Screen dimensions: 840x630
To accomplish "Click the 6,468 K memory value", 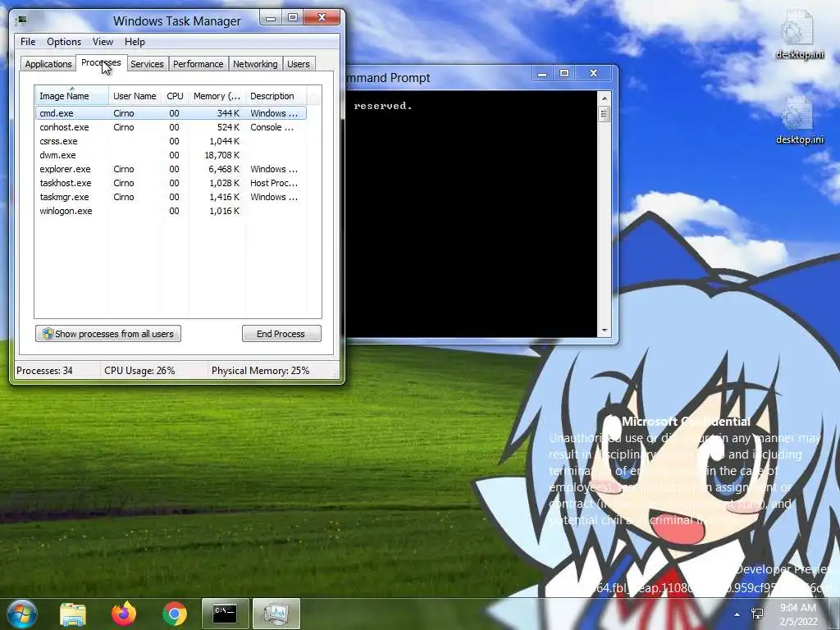I will 224,169.
